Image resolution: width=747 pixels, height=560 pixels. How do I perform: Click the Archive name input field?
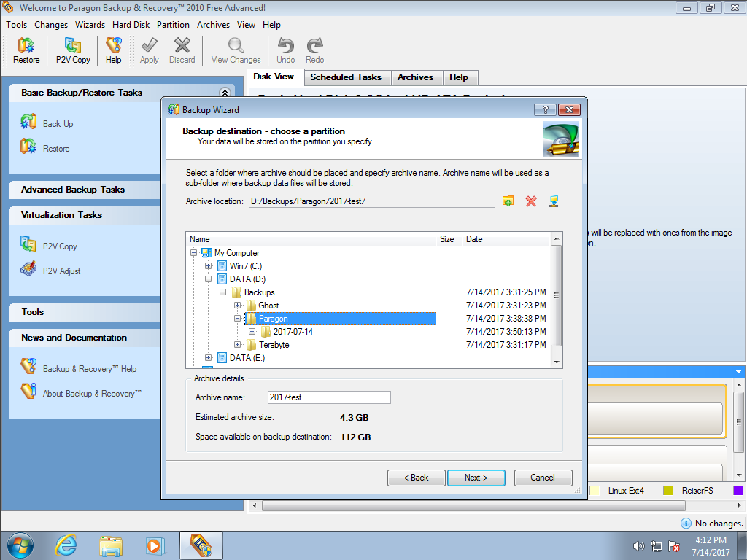click(329, 397)
